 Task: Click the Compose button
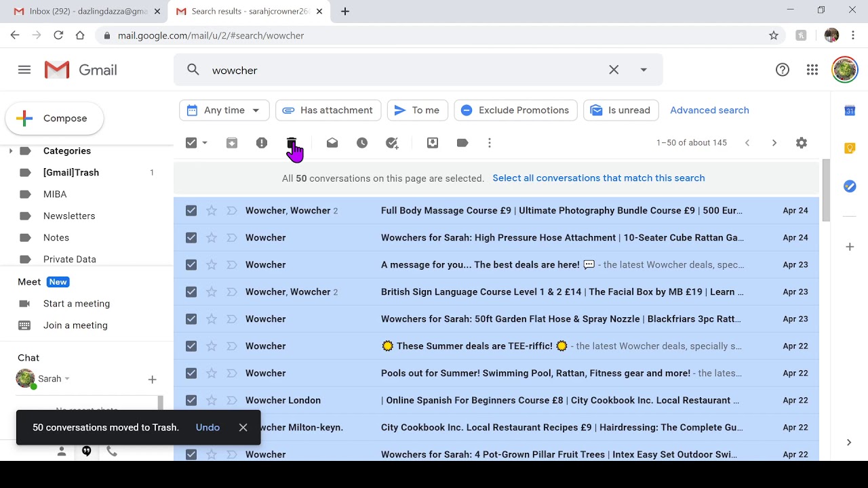click(54, 119)
